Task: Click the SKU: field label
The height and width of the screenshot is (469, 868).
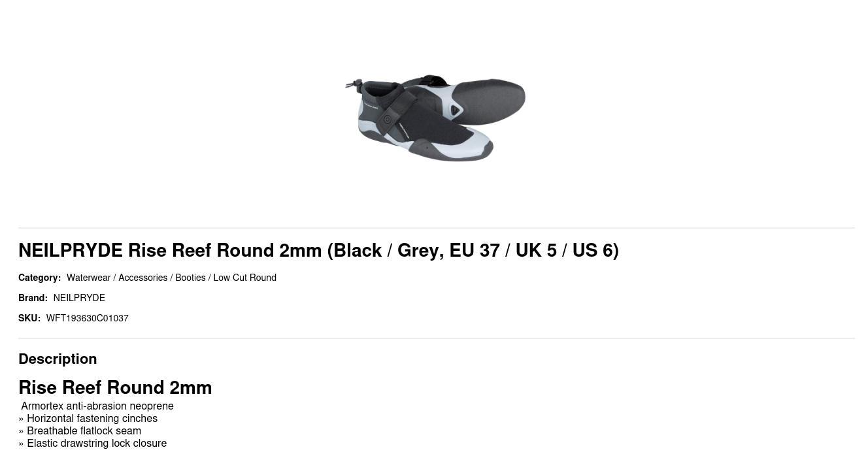Action: point(29,318)
